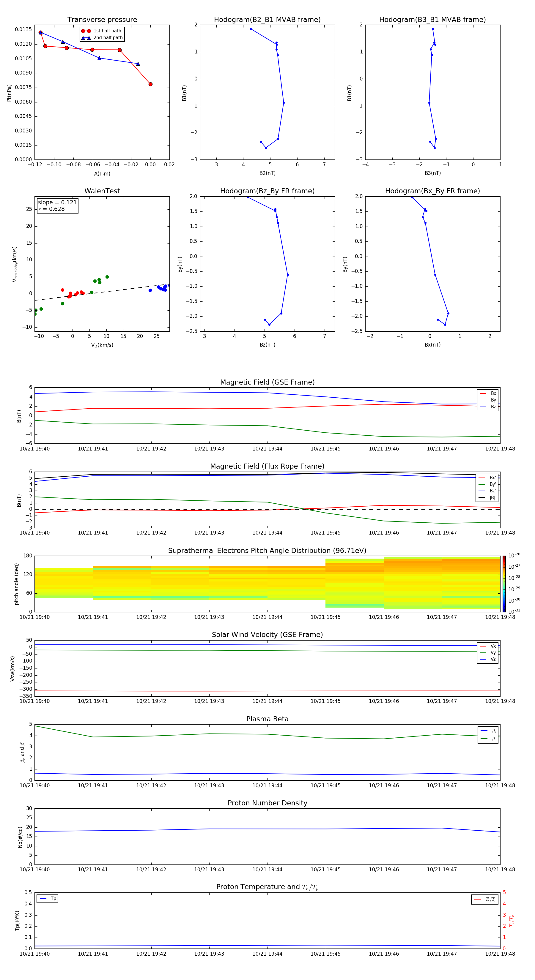Click the 10^-26 label on the colorbar
The image size is (535, 980).
514,555
